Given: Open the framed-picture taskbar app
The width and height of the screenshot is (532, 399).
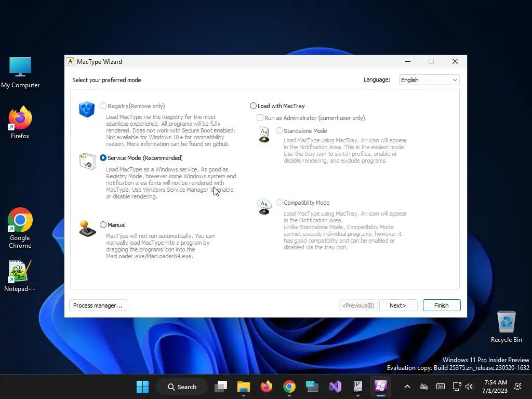Looking at the screenshot, I should (357, 387).
